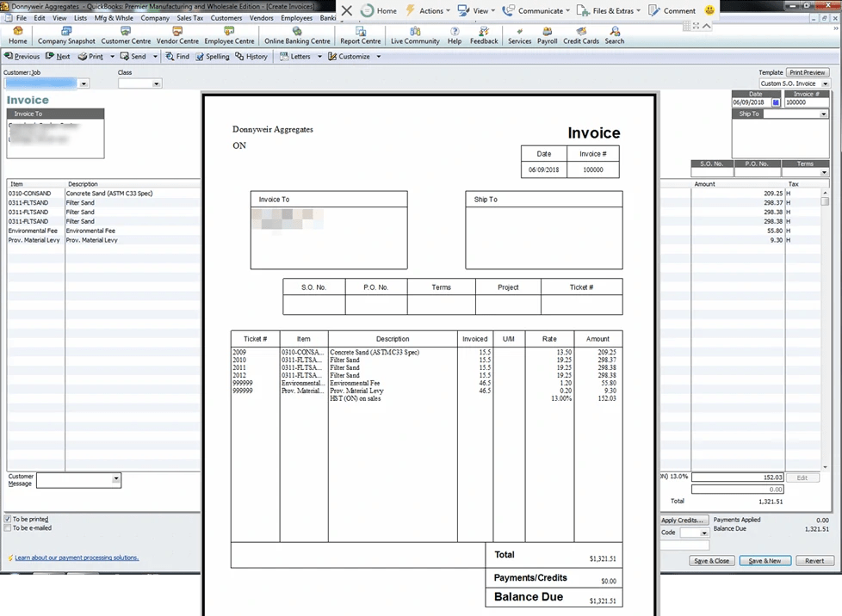
Task: Close the remote session toolbar with X
Action: tap(347, 10)
